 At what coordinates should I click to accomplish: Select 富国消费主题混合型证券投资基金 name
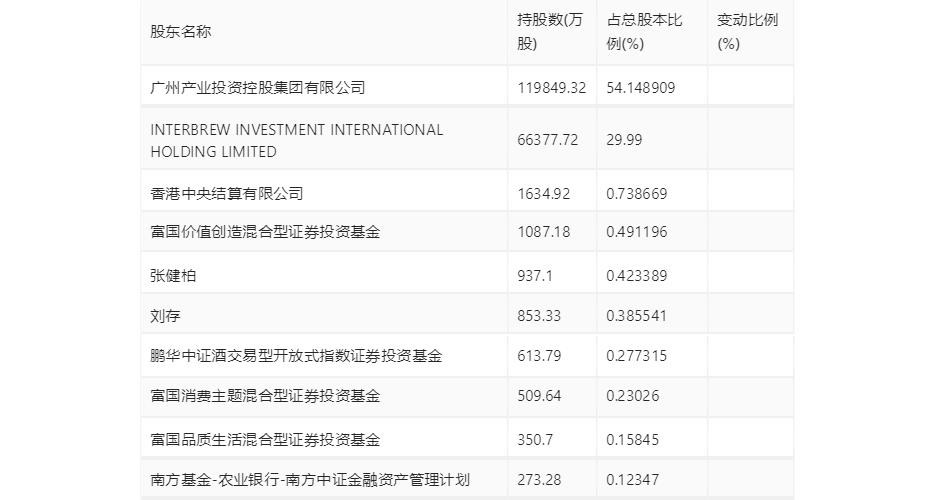point(265,396)
